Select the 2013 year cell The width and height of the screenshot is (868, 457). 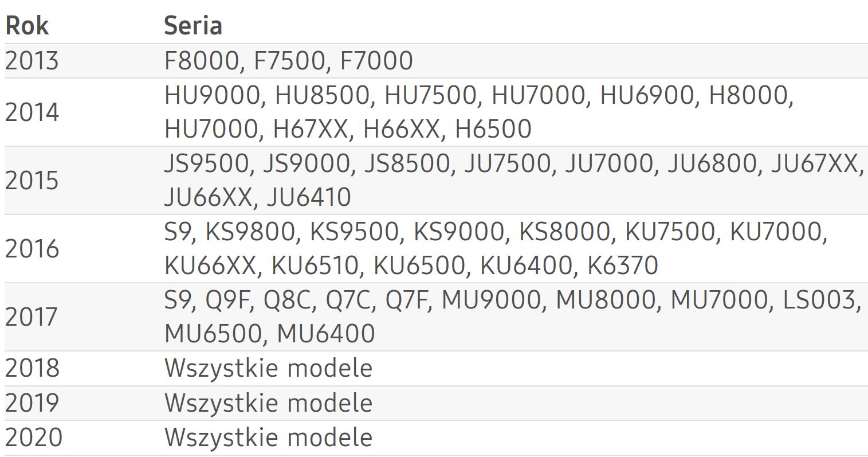click(x=32, y=61)
